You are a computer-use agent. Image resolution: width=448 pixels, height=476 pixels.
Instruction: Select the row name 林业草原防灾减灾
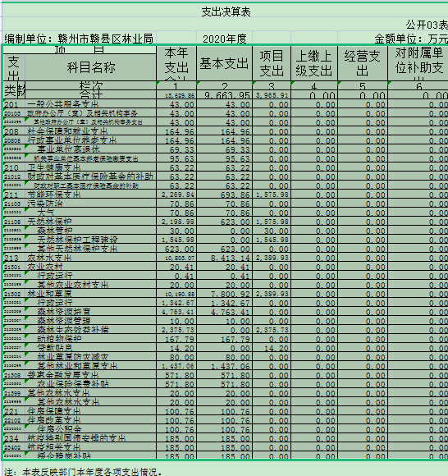point(73,357)
